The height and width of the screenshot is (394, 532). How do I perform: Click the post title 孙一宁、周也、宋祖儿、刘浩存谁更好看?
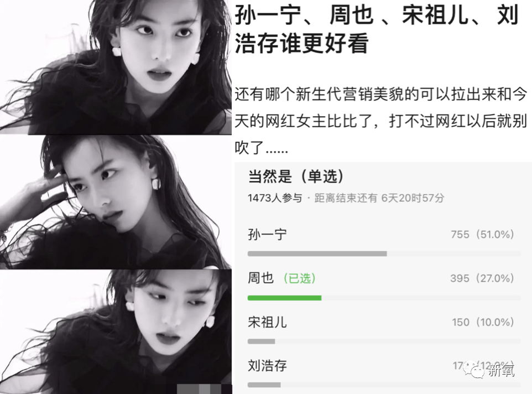(377, 29)
